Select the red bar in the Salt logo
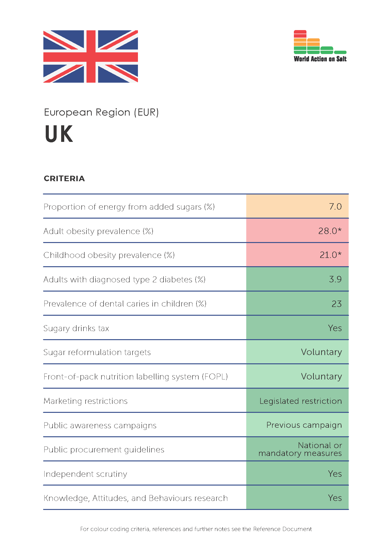The image size is (392, 554). [300, 34]
